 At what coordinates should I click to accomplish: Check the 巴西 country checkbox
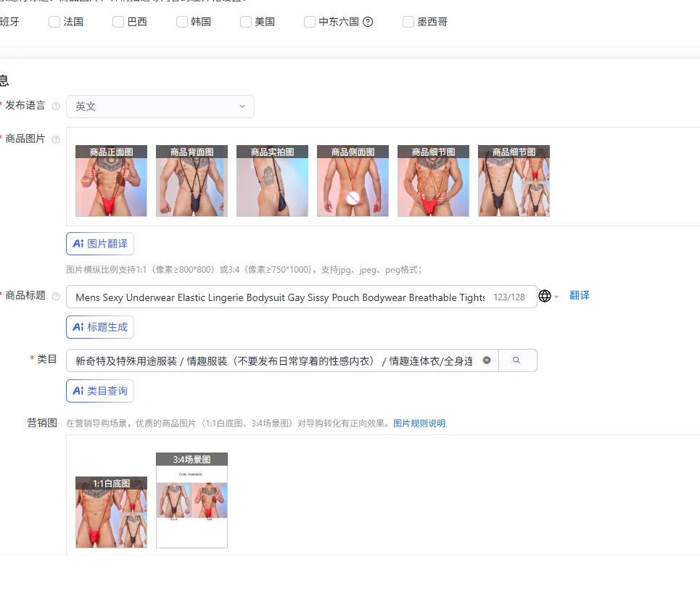tap(118, 22)
